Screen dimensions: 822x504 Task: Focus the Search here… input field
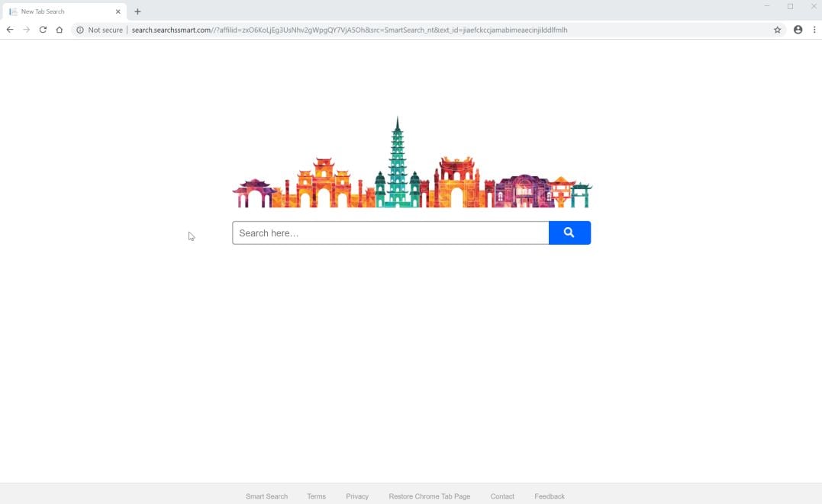[x=391, y=233]
